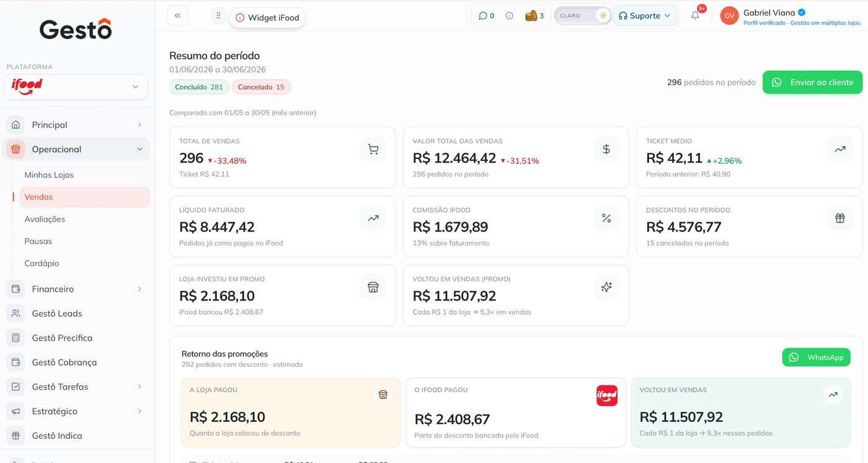Click the sparkle icon in Voltou em Vendas (Promo)
868x463 pixels.
point(606,287)
